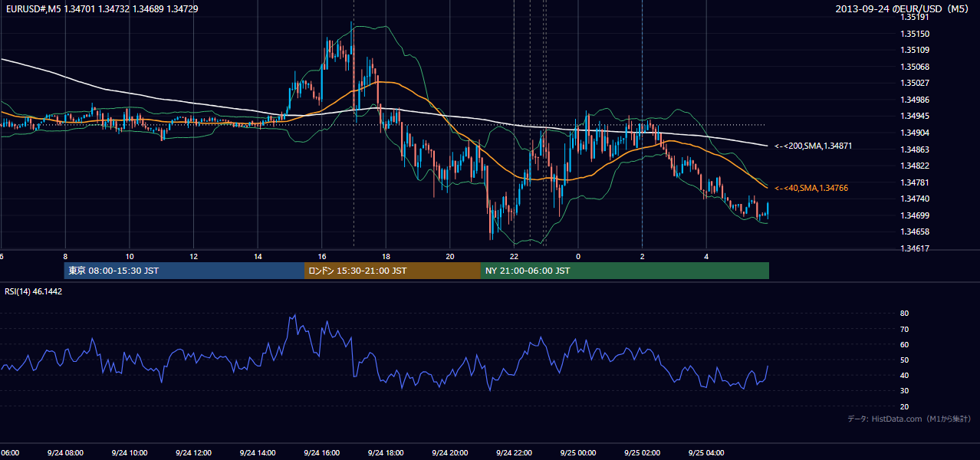Click hour label 16 on the price chart axis
The height and width of the screenshot is (460, 980).
click(x=322, y=256)
